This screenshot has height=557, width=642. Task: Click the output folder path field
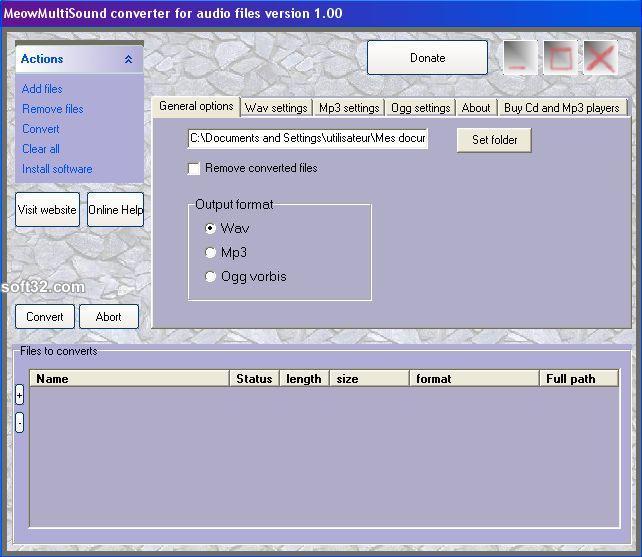coord(308,138)
